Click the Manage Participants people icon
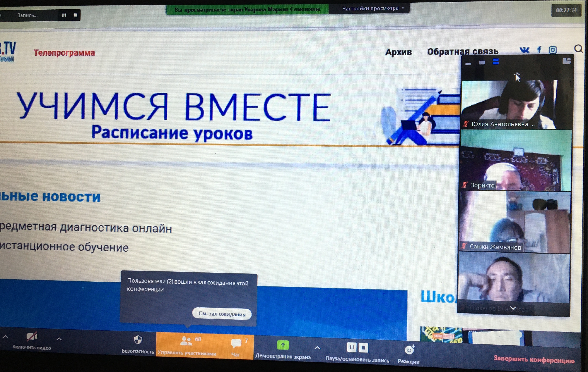588x372 pixels. [186, 341]
